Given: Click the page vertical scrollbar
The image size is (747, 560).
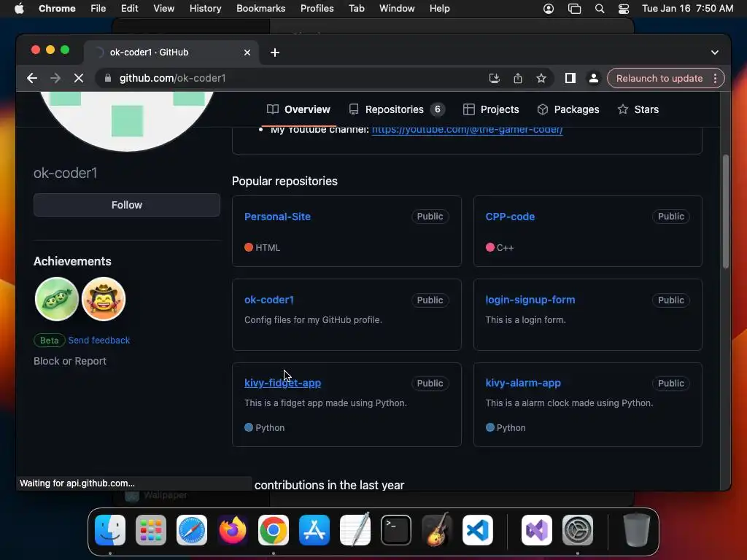Looking at the screenshot, I should point(726,212).
